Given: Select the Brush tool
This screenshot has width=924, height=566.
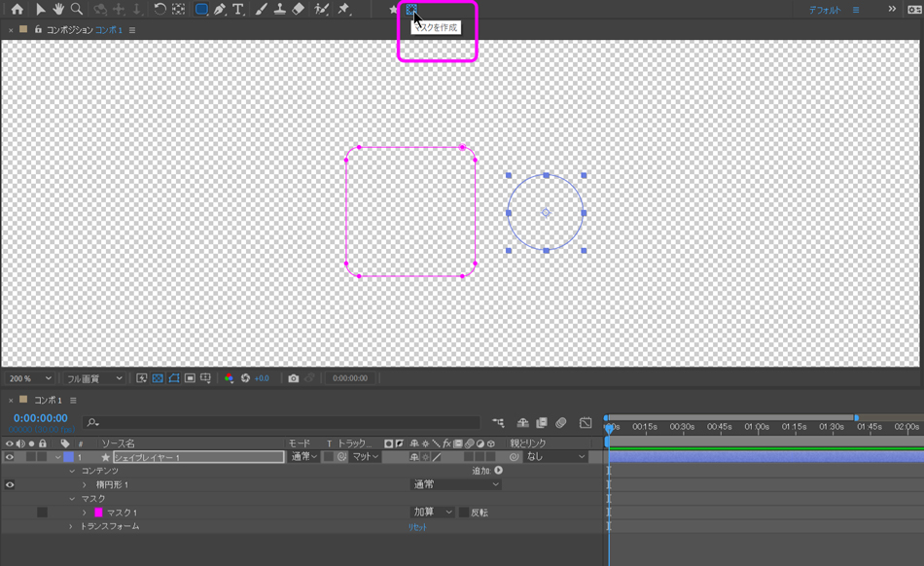Looking at the screenshot, I should (261, 10).
